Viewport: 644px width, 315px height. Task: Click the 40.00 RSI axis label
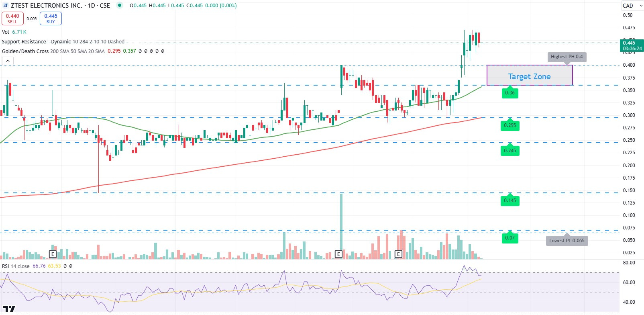click(629, 302)
